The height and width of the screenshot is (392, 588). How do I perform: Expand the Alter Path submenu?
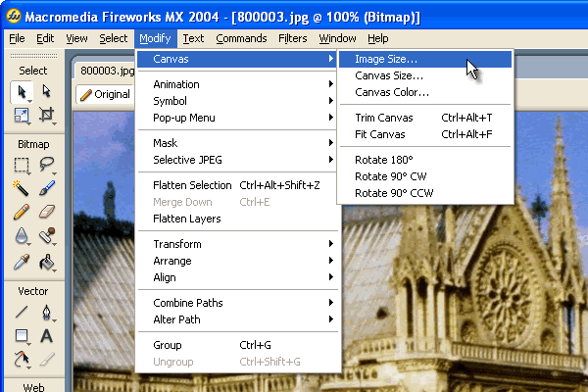tap(237, 319)
